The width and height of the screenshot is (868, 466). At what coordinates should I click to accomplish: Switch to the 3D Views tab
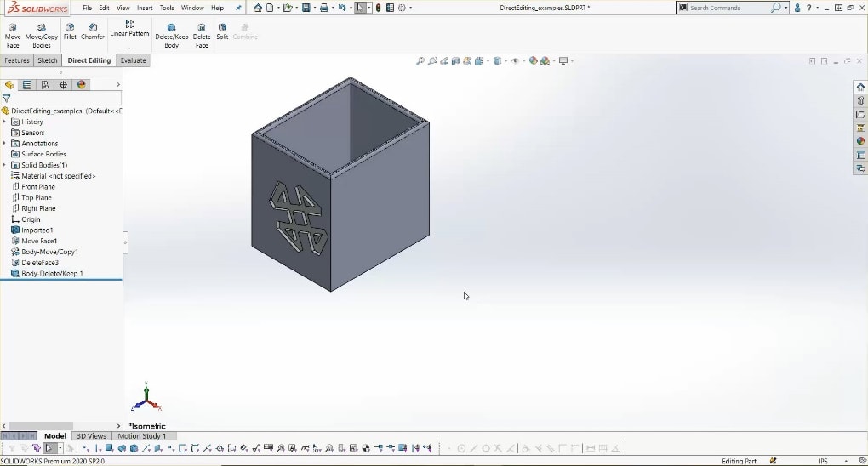[91, 436]
